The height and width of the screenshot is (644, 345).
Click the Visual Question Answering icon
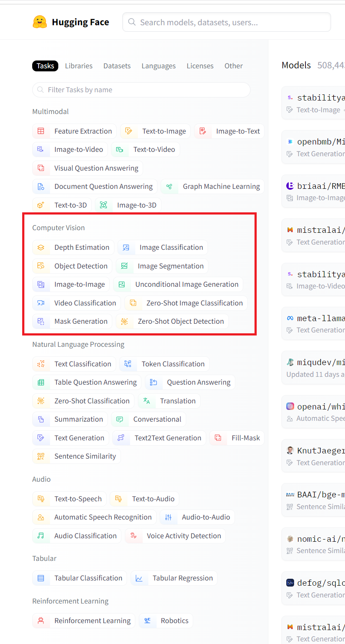pos(41,168)
